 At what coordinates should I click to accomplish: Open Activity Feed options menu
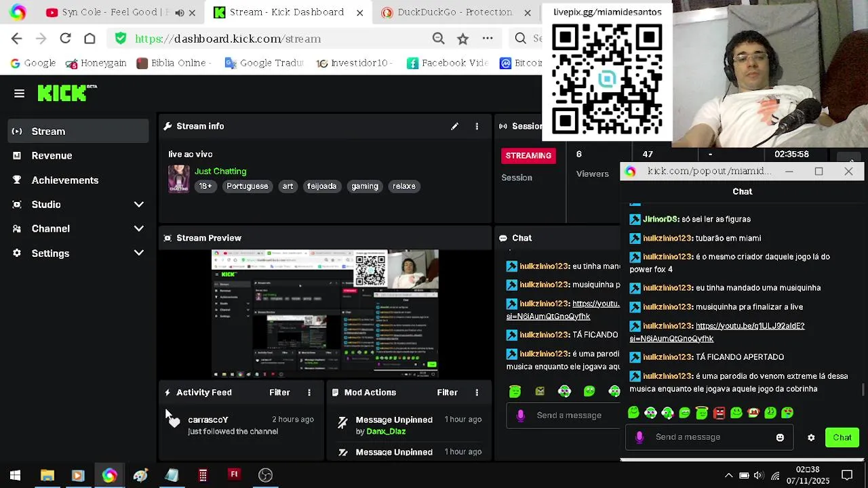pos(309,392)
